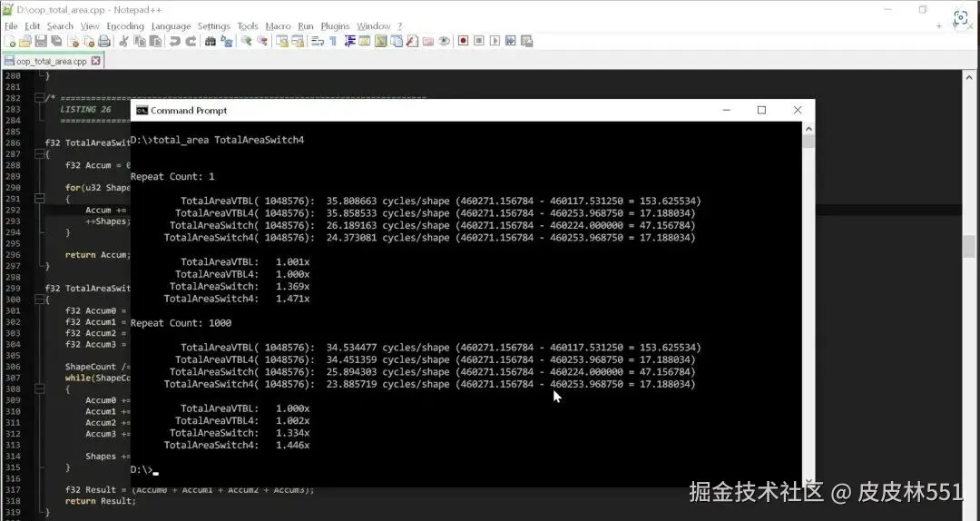
Task: Open the Run menu
Action: pos(306,26)
